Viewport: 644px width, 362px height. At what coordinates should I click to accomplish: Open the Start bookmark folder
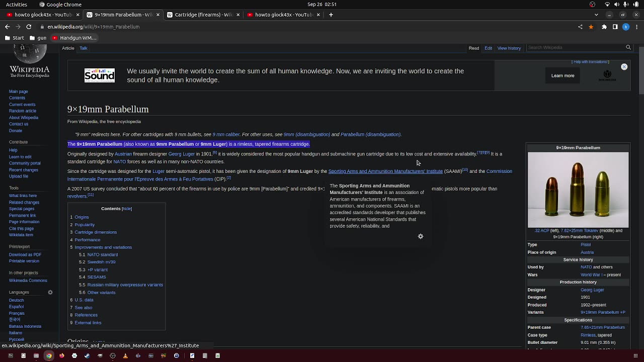pos(14,38)
